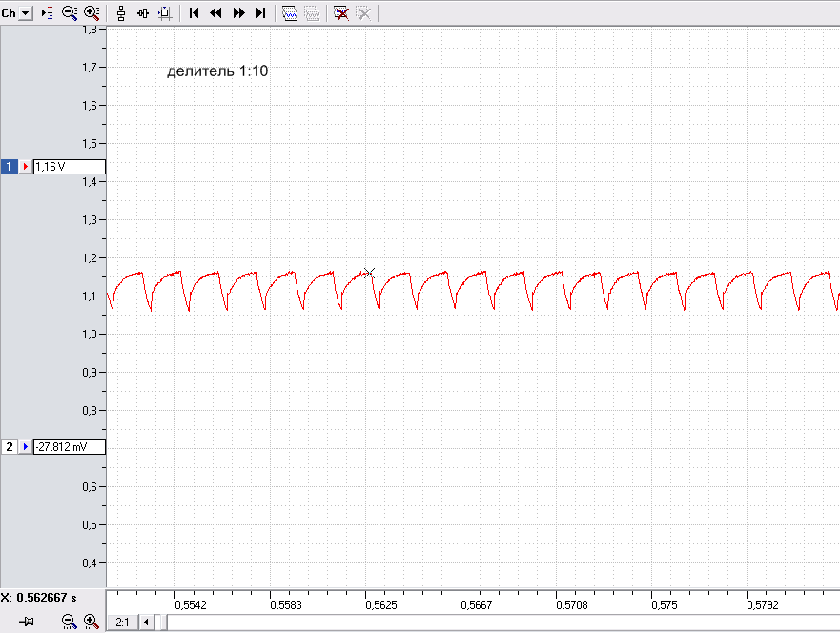The height and width of the screenshot is (633, 840).
Task: Zoom in vertically with top toolbar magnifier
Action: click(x=92, y=12)
